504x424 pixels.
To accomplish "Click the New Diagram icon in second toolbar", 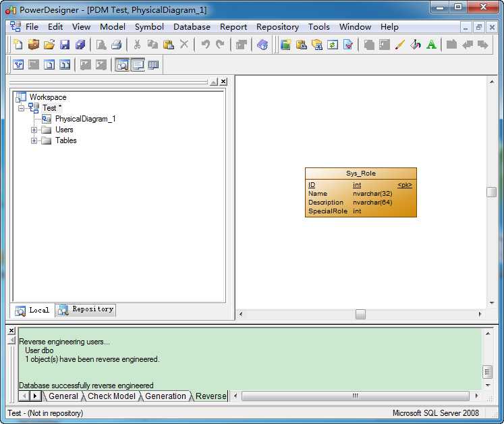I will tap(18, 65).
